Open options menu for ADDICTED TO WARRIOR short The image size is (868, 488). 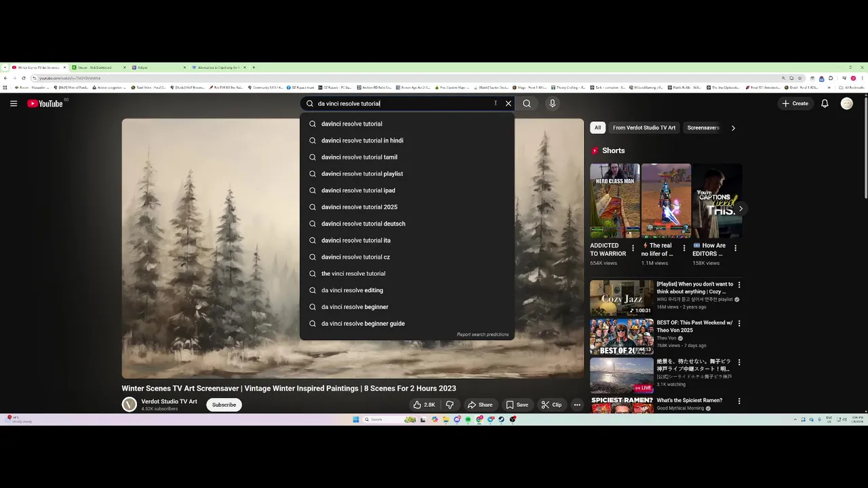click(x=633, y=248)
